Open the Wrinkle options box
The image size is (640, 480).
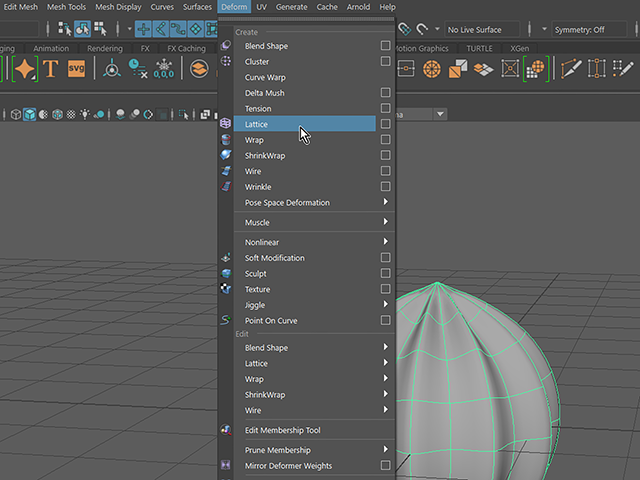tap(385, 187)
